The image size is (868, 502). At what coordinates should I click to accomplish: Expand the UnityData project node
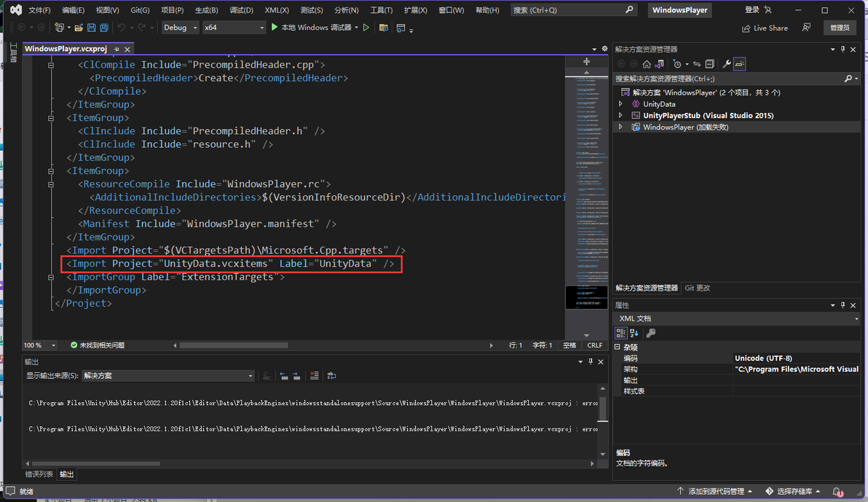620,104
